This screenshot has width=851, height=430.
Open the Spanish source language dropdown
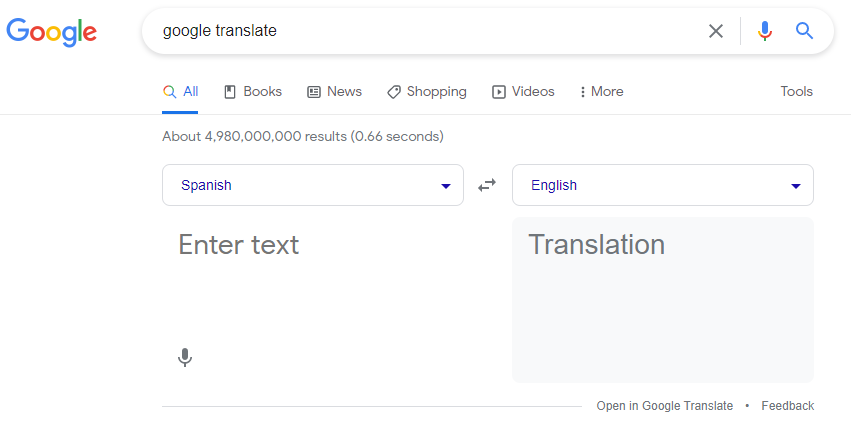[x=312, y=185]
